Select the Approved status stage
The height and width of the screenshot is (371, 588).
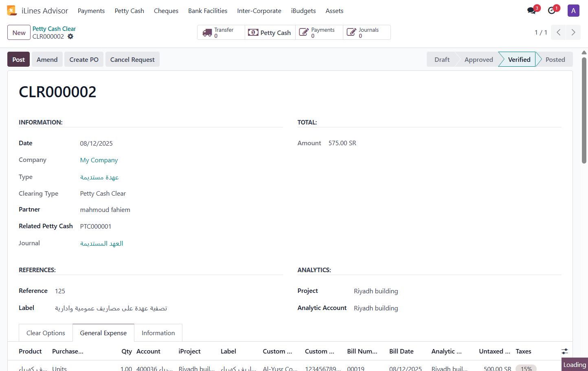(x=478, y=59)
